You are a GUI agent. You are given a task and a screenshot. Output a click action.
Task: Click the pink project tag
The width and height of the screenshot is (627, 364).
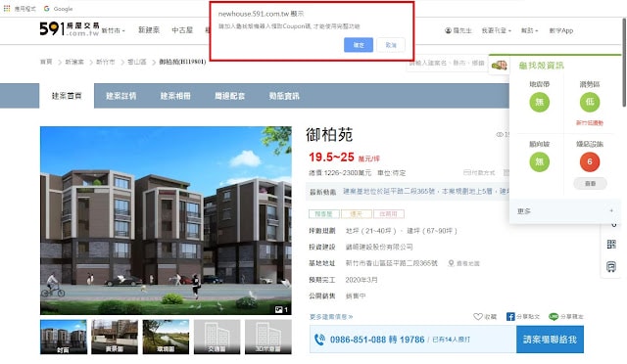(389, 214)
